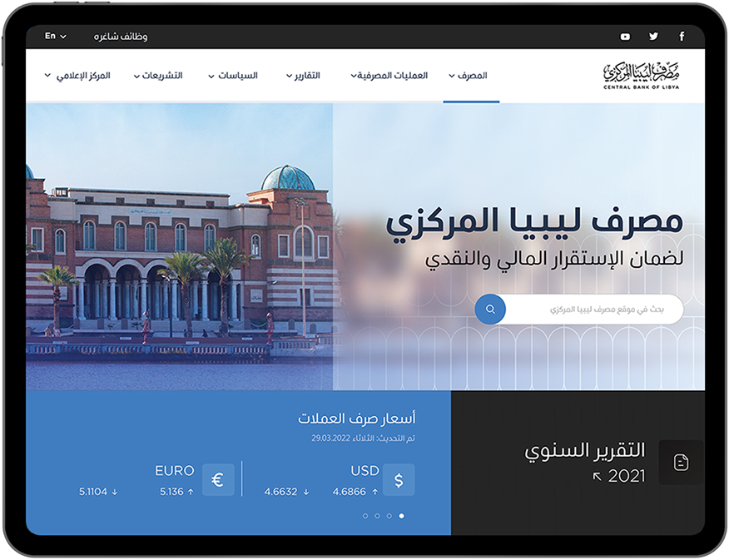The width and height of the screenshot is (729, 560).
Task: Select the third carousel dot
Action: (377, 516)
